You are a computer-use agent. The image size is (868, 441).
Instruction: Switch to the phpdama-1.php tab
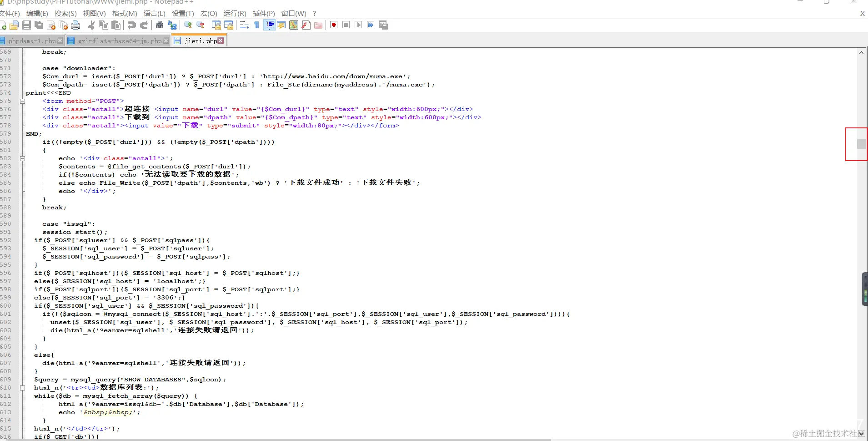click(x=32, y=41)
